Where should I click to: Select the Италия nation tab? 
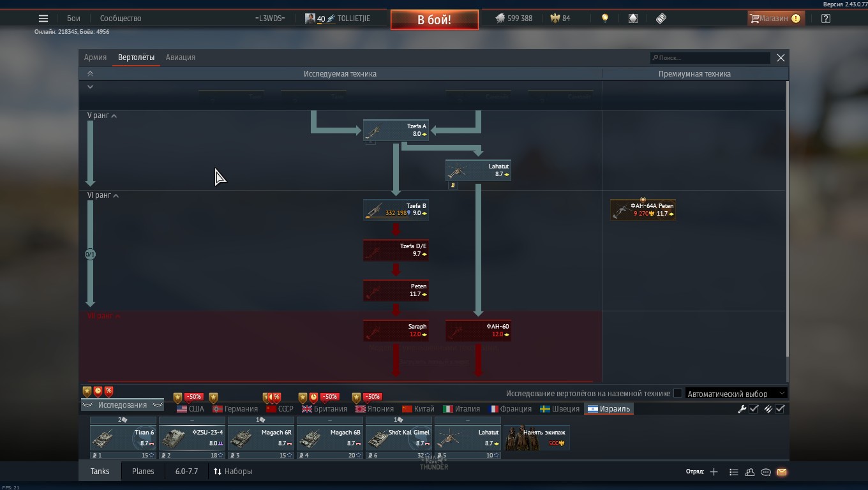(x=461, y=409)
